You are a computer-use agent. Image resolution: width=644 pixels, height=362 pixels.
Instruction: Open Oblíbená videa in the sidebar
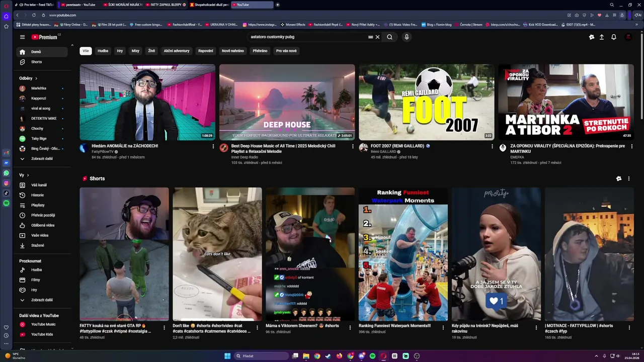[42, 225]
